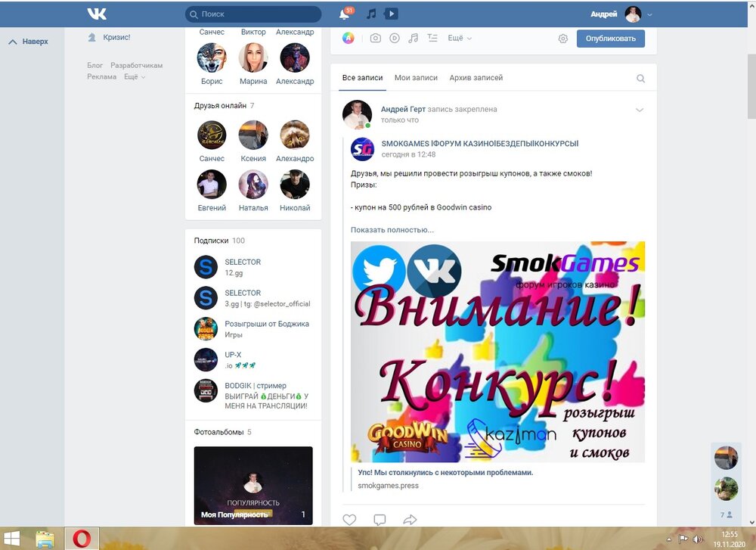Viewport: 756px width, 550px height.
Task: Click the video play icon in header
Action: point(391,14)
